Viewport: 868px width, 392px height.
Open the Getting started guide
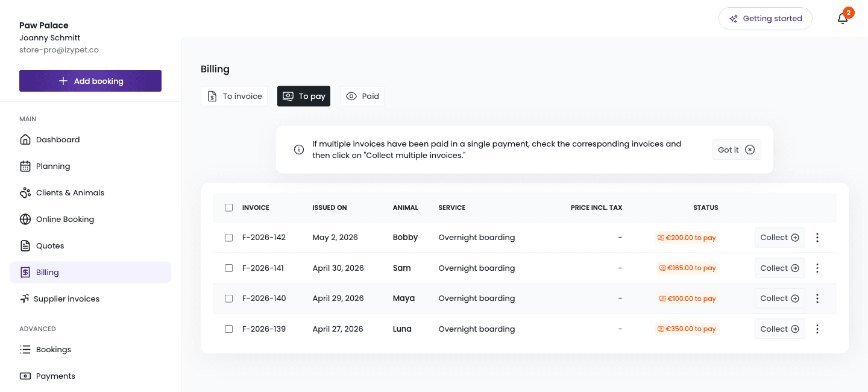point(766,19)
